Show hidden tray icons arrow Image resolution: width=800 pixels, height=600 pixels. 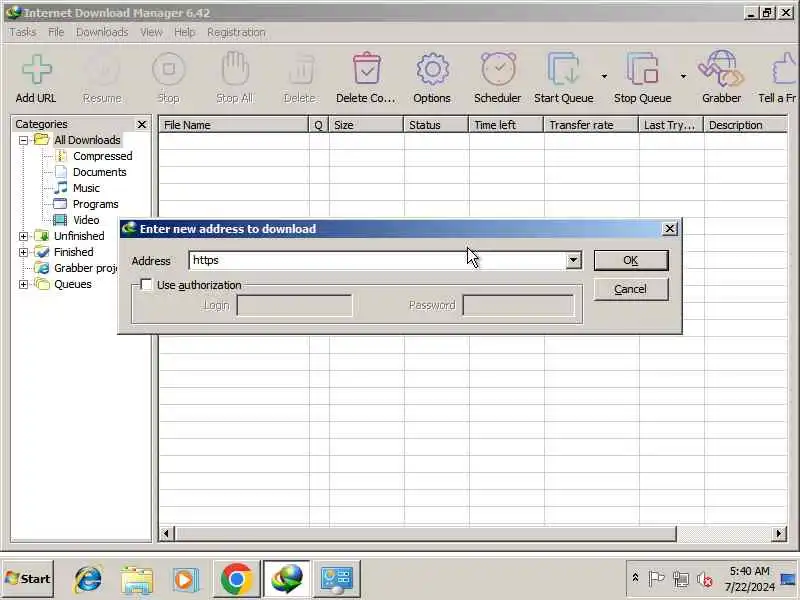click(635, 578)
